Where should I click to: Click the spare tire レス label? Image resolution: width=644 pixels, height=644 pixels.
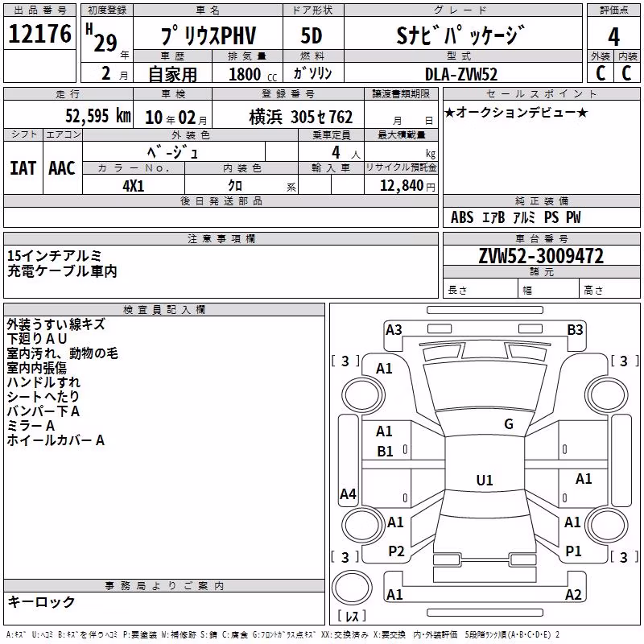[x=352, y=616]
